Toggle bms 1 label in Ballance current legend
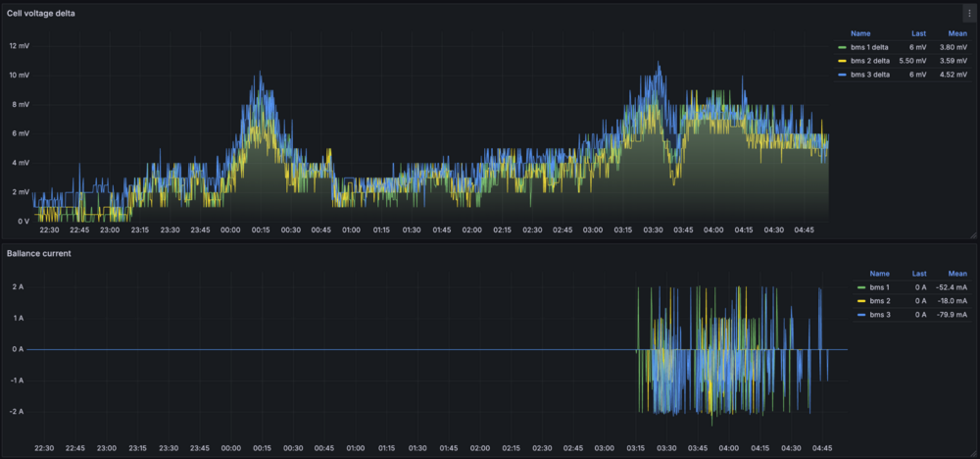Screen dimensions: 980x459 click(x=879, y=287)
